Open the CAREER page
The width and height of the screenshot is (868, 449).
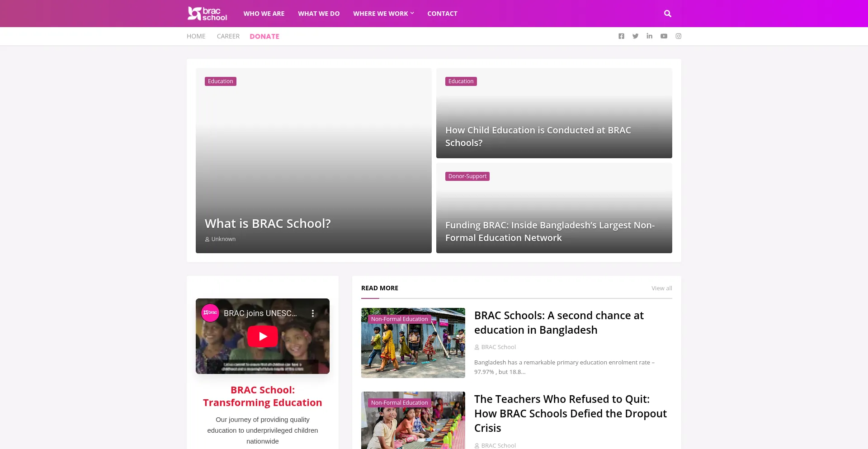[228, 36]
